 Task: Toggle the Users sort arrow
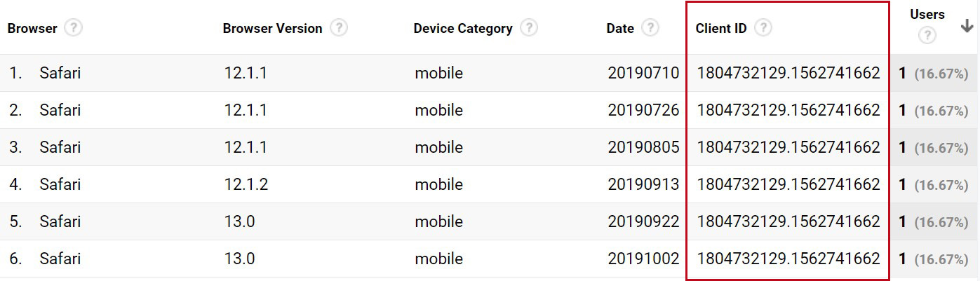point(967,26)
